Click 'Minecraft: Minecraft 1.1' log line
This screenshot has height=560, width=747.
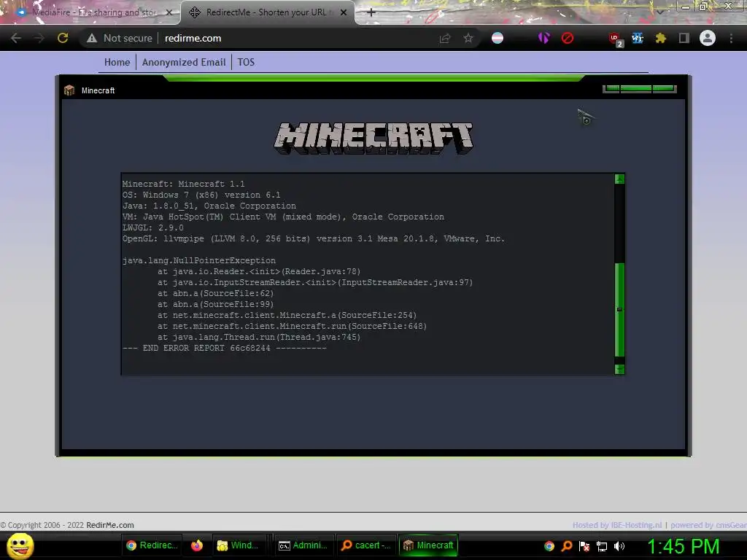pyautogui.click(x=183, y=184)
